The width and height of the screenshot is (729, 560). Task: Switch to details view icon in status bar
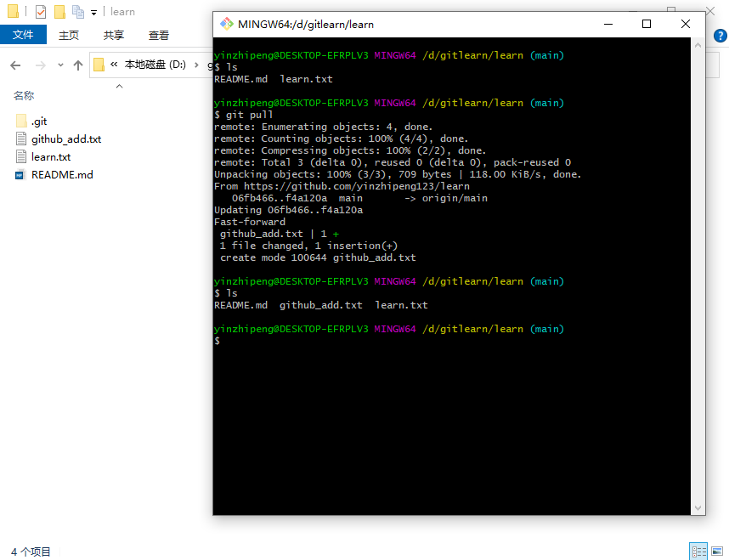(698, 552)
